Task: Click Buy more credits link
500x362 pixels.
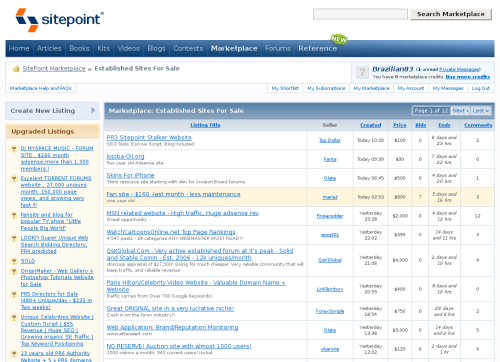Action: click(468, 77)
